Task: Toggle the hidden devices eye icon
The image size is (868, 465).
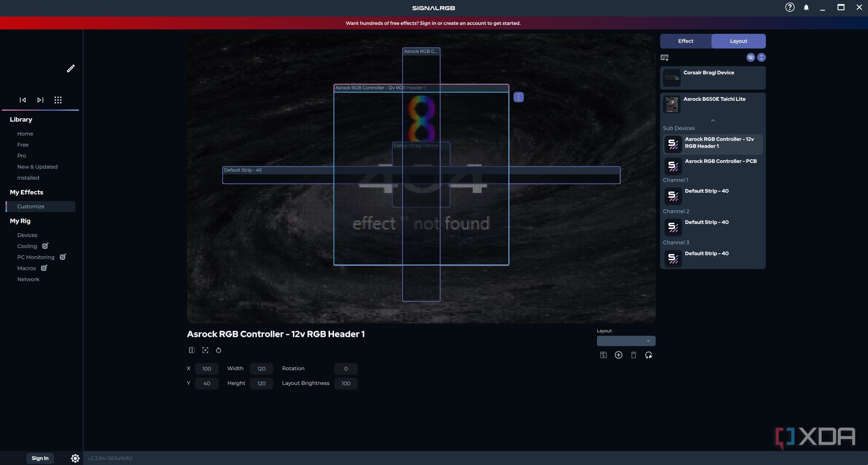Action: (750, 57)
